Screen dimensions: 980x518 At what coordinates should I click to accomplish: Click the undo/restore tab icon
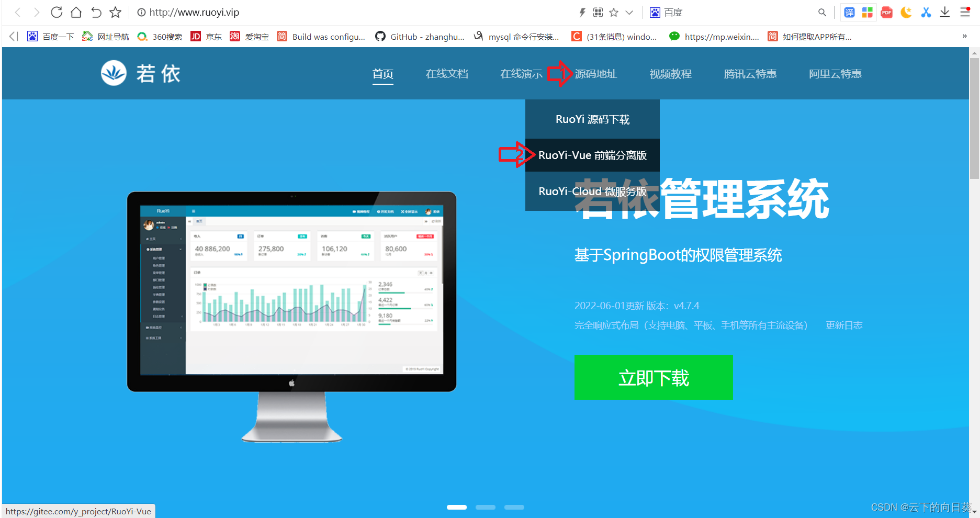point(96,12)
